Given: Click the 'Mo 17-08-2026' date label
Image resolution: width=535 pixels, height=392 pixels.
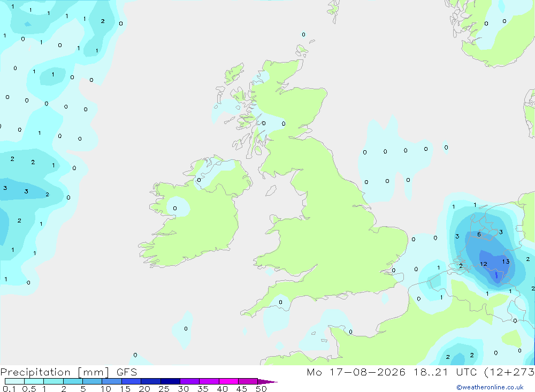Looking at the screenshot, I should point(356,372).
